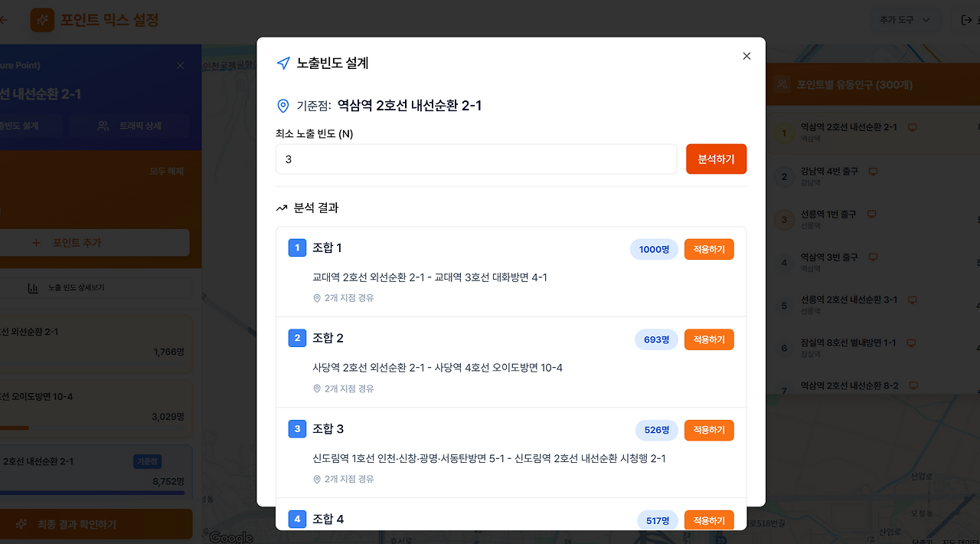Click the back arrow in the top-left corner

pos(4,20)
